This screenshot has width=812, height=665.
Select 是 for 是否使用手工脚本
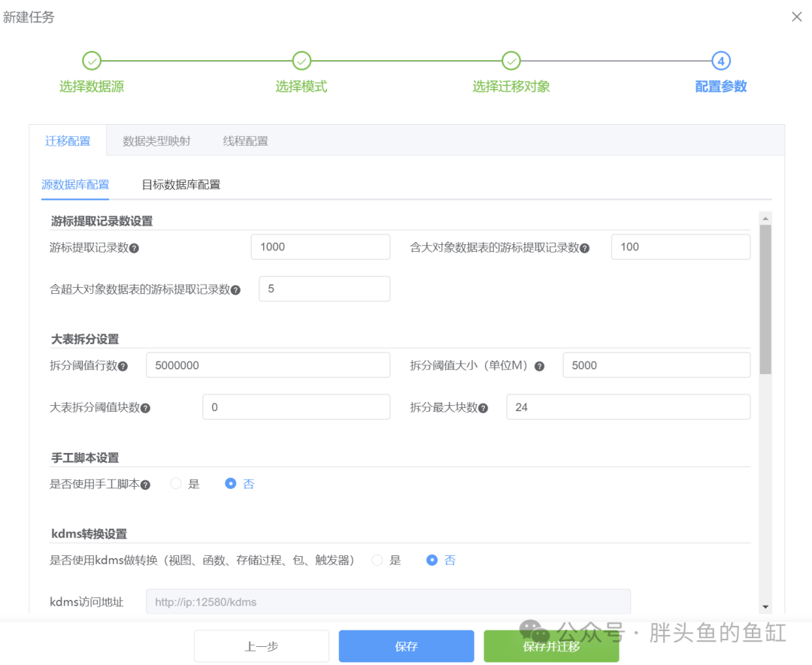176,484
